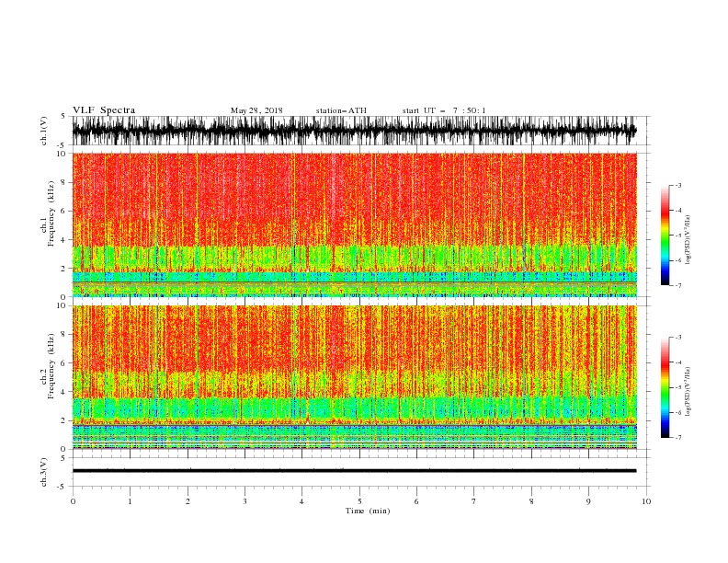Click the "ch.3(V)" axis label

click(x=44, y=472)
